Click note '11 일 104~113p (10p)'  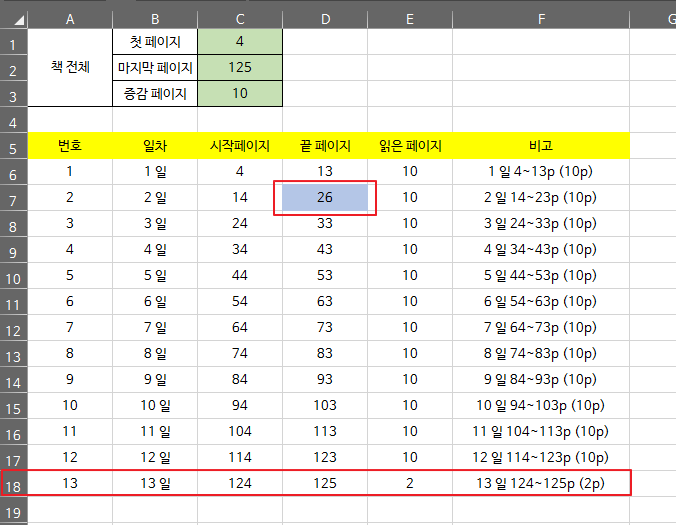tap(541, 431)
